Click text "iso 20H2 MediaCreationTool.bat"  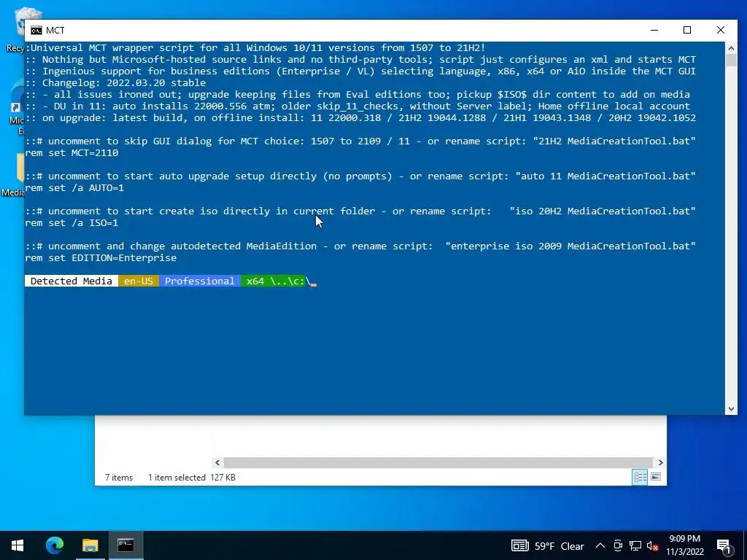[x=603, y=211]
